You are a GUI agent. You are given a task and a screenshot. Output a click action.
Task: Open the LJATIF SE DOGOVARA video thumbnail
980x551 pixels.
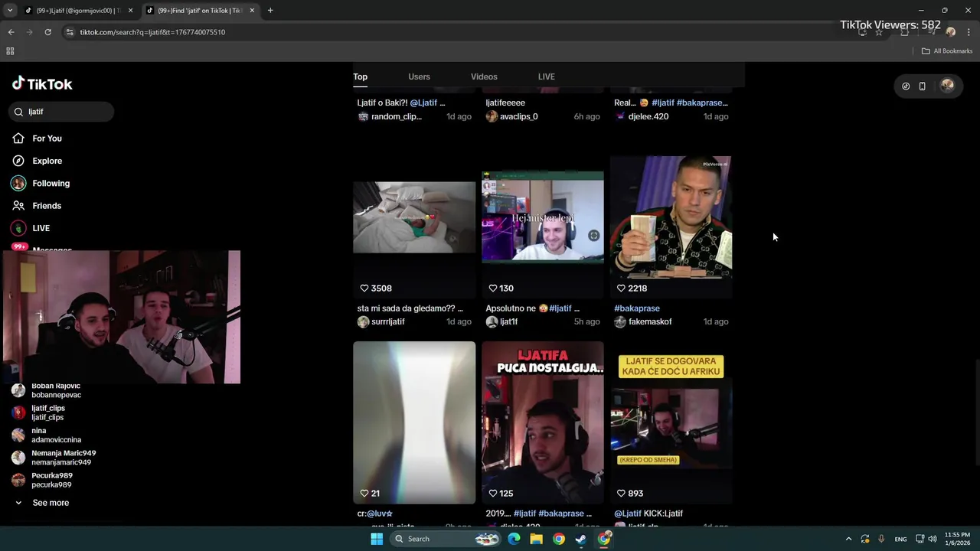pyautogui.click(x=671, y=422)
